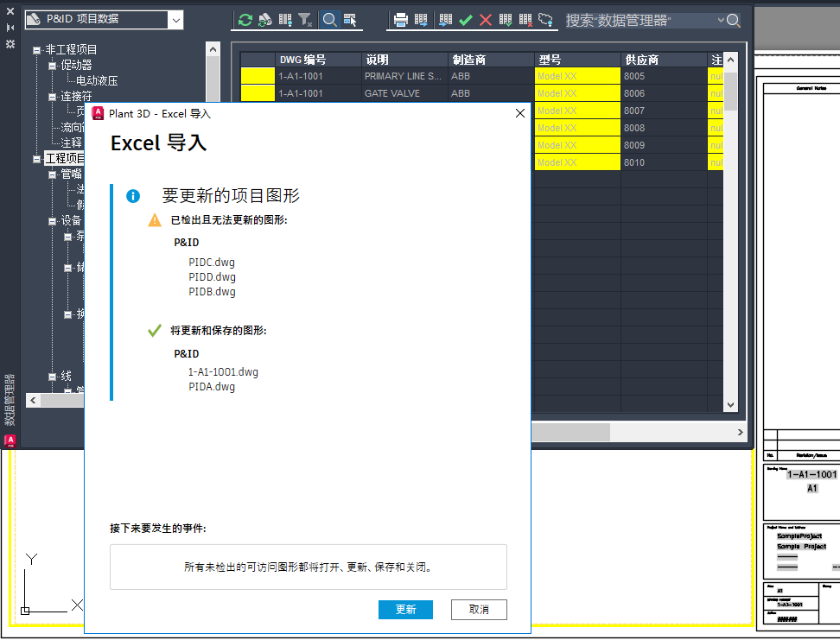Collapse the 设备 tree node
The width and height of the screenshot is (840, 640).
pos(52,220)
